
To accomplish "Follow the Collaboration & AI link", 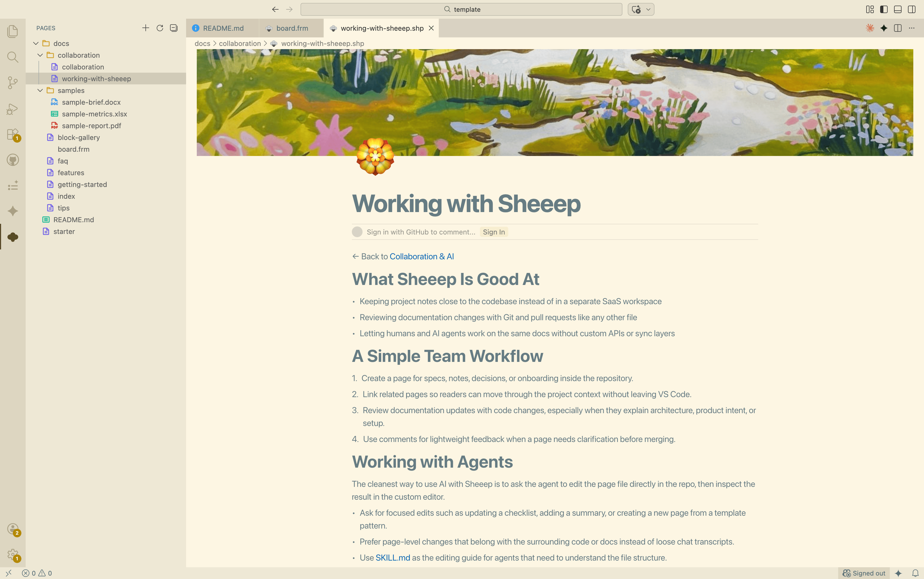I will [422, 257].
